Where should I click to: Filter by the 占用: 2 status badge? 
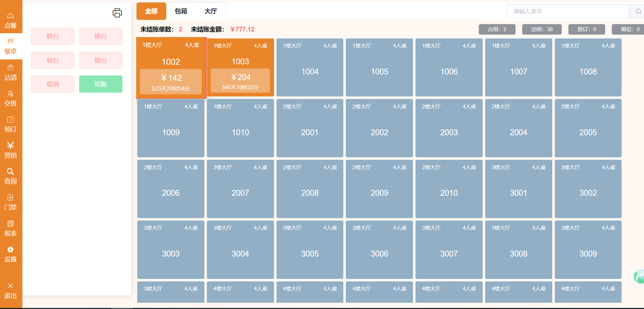497,29
